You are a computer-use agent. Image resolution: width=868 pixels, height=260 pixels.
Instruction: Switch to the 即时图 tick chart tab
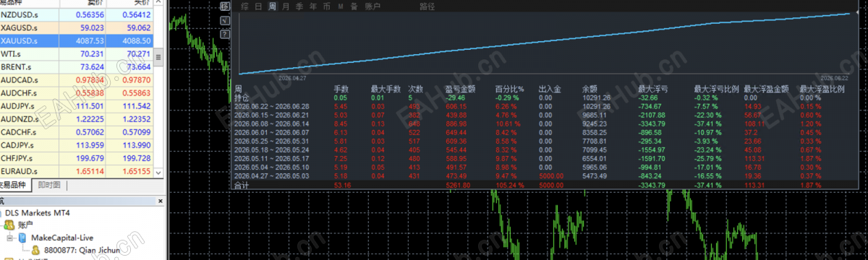coord(49,185)
